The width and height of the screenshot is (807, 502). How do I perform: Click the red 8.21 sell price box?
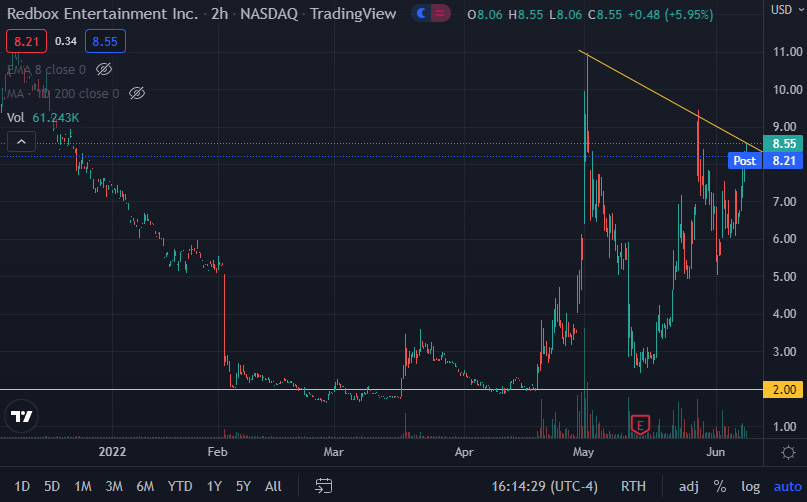(26, 41)
